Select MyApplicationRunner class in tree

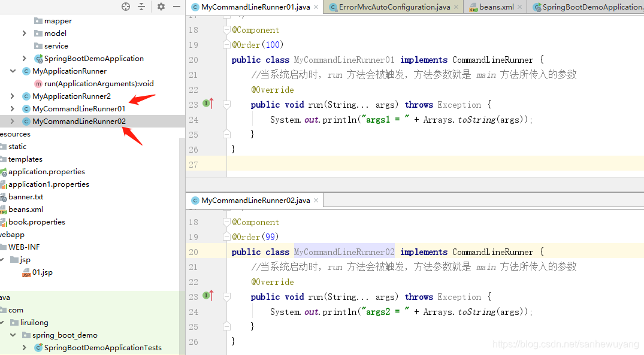tap(69, 71)
